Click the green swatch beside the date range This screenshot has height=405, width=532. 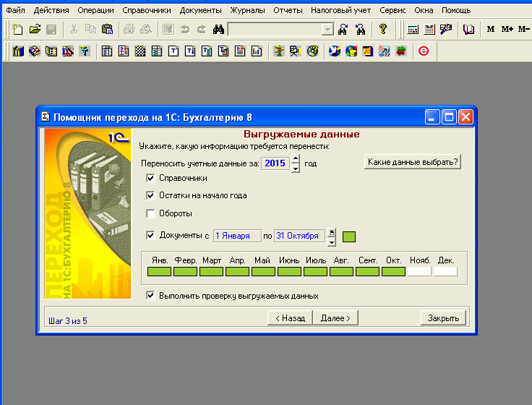tap(349, 236)
